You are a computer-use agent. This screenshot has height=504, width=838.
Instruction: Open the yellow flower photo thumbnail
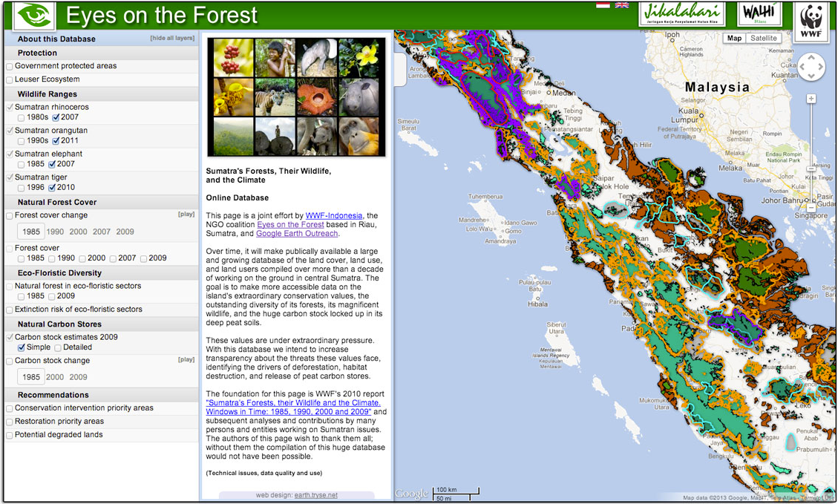click(358, 58)
